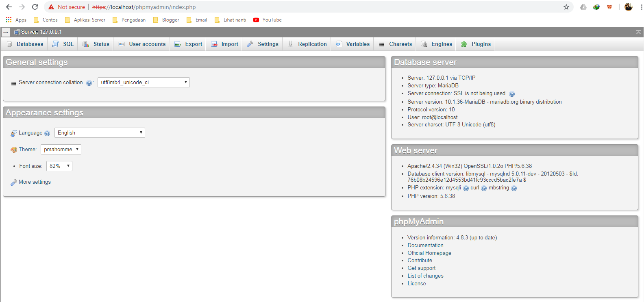Click the Server: 127.0.0.1 breadcrumb link

(41, 32)
